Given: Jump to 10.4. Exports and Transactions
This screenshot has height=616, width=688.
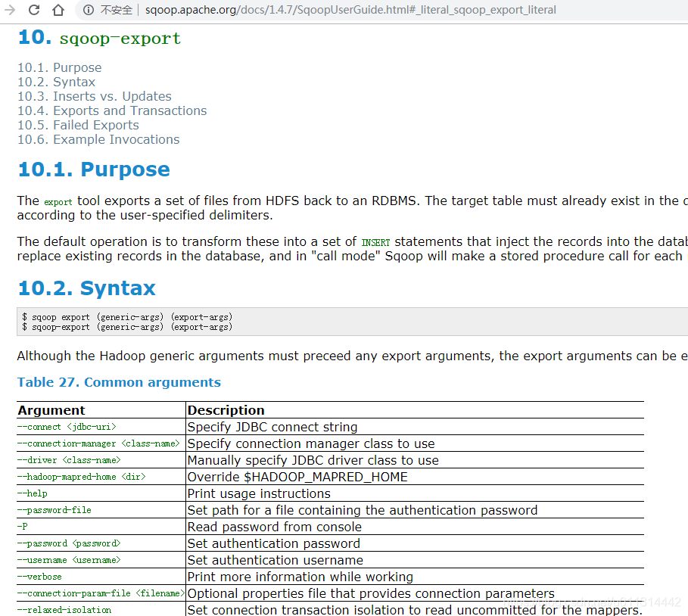Looking at the screenshot, I should coord(112,111).
